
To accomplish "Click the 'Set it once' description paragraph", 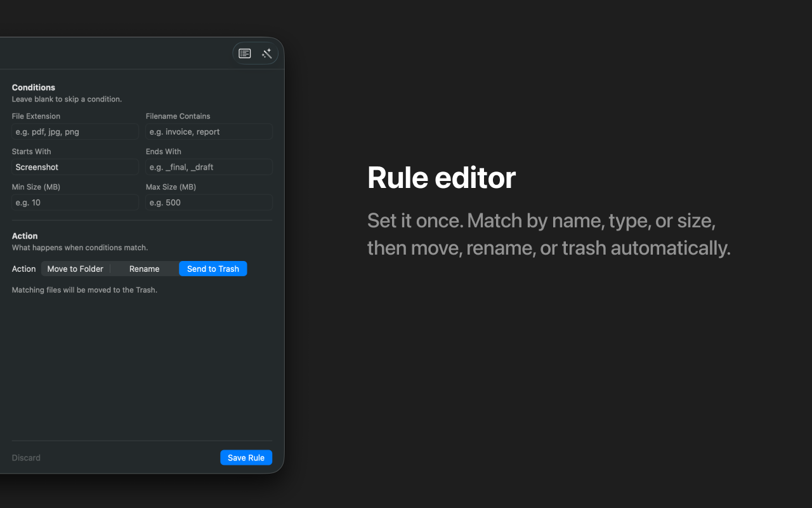I will [549, 234].
